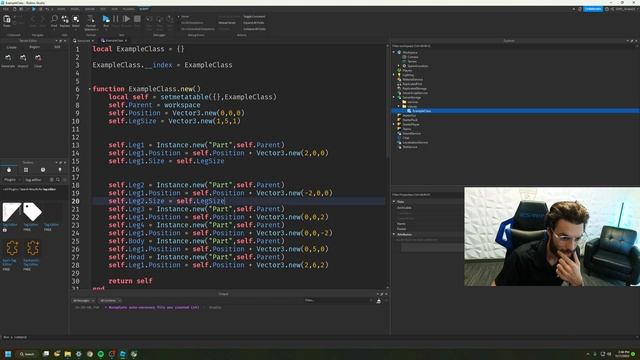Switch to the VIEW ribbon tab
The width and height of the screenshot is (640, 360).
coord(115,9)
